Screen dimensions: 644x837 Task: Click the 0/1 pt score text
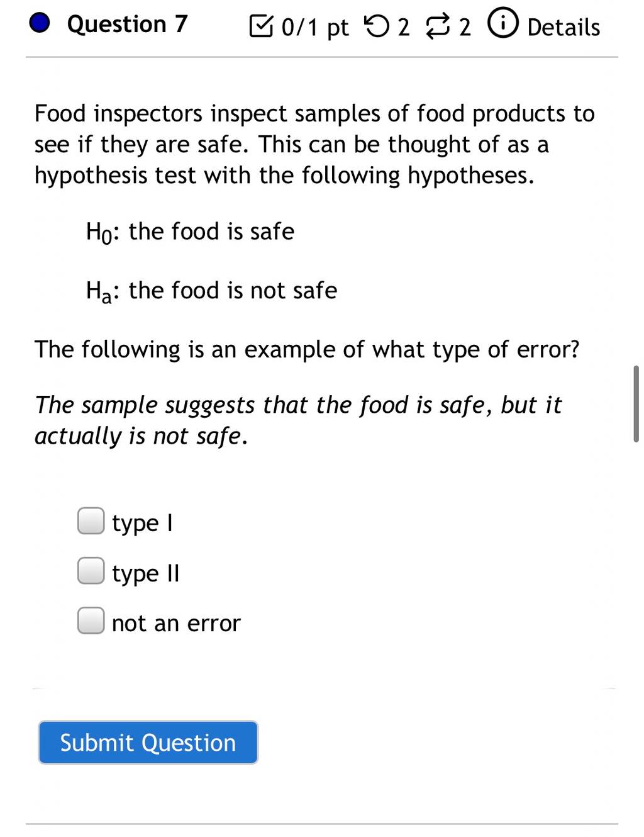click(314, 28)
